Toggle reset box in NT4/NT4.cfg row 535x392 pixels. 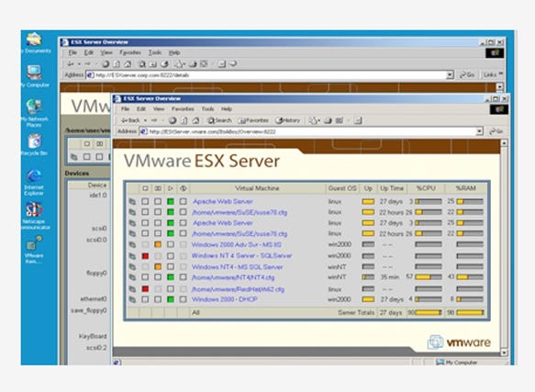[184, 277]
